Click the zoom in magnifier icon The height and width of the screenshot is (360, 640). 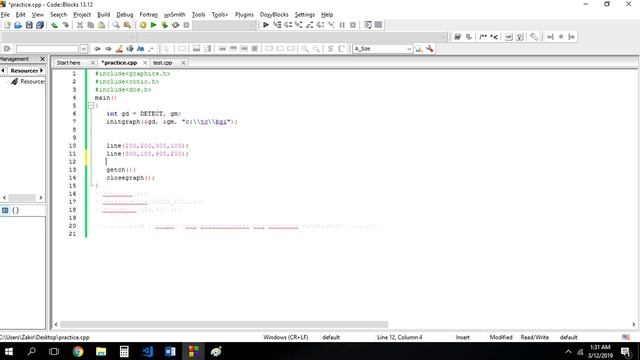(x=305, y=49)
